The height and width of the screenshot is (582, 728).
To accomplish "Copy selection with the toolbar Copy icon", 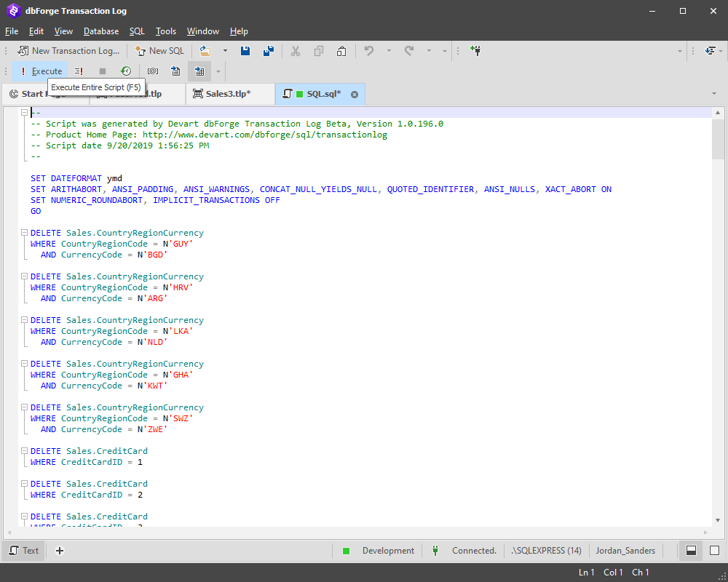I will pyautogui.click(x=319, y=51).
